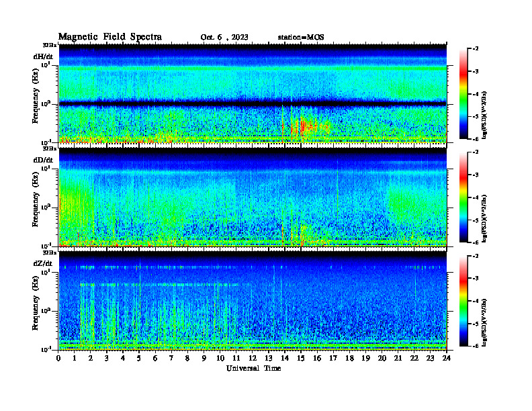This screenshot has width=532, height=411.
Task: Click hour 11 on the time axis
Action: pos(236,358)
